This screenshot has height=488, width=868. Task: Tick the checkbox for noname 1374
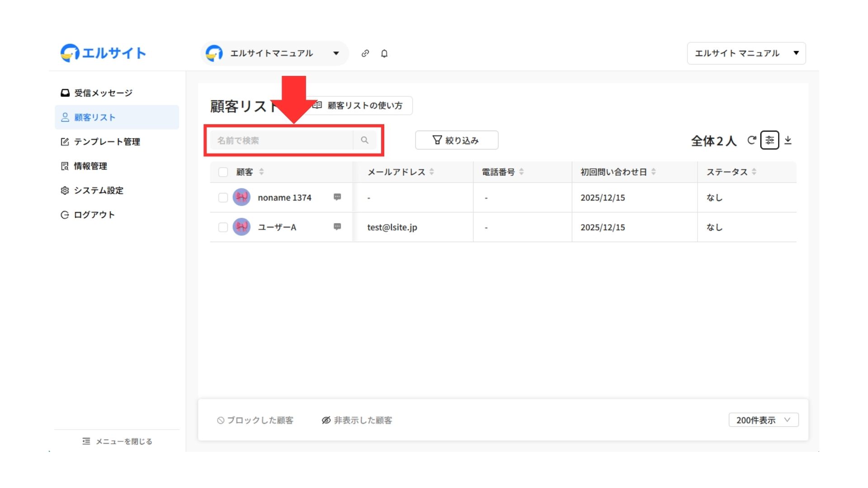(223, 197)
